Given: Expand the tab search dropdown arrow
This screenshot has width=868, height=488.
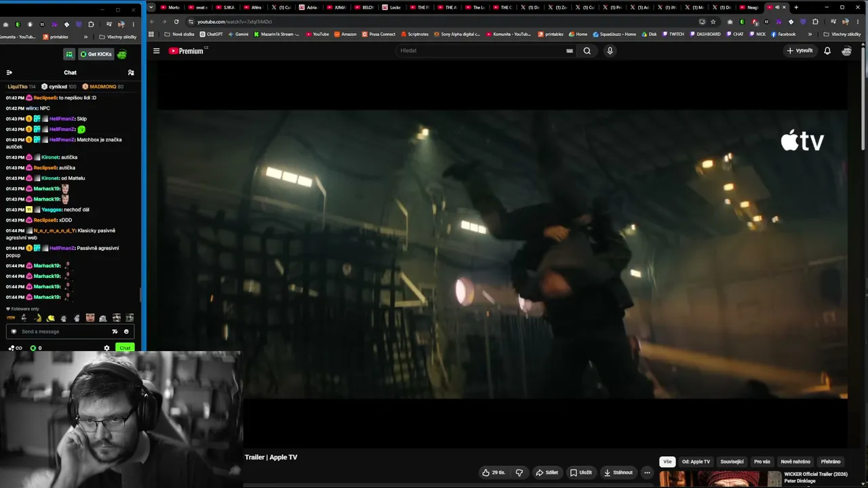Looking at the screenshot, I should [x=151, y=7].
